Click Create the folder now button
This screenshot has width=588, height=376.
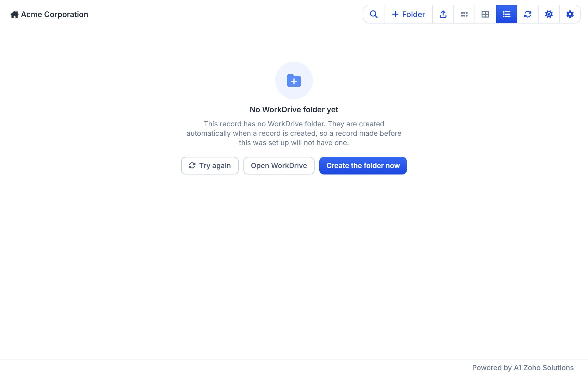(363, 166)
